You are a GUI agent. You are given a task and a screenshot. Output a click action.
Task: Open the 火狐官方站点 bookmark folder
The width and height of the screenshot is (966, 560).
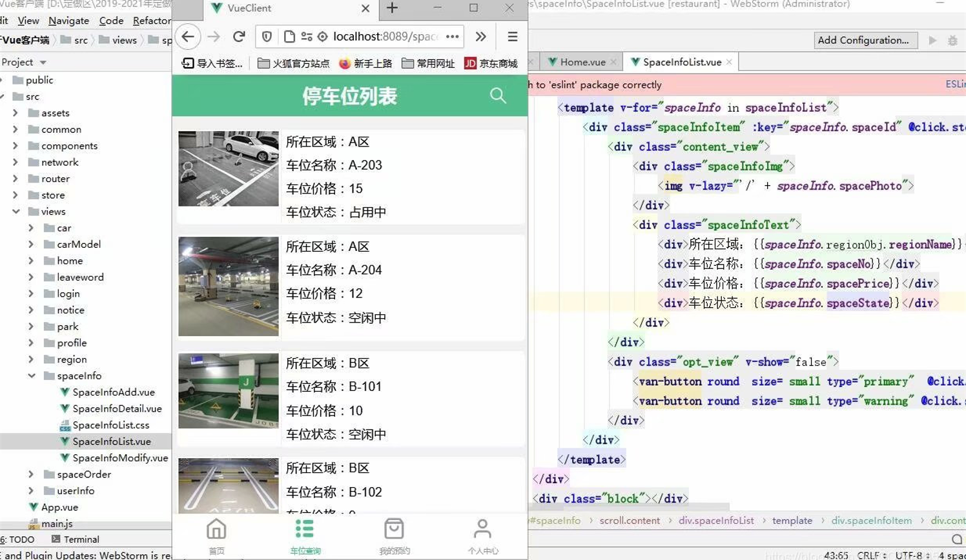tap(293, 63)
